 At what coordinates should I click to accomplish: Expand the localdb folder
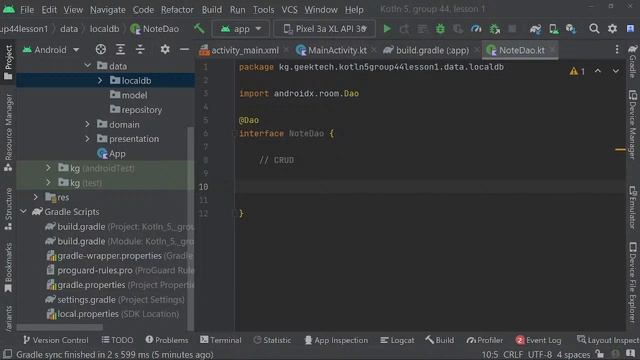pos(100,80)
